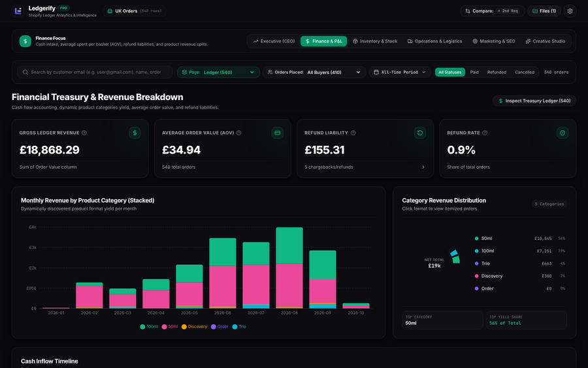The width and height of the screenshot is (588, 368).
Task: Click the Top Category 50ml tile
Action: coord(442,320)
